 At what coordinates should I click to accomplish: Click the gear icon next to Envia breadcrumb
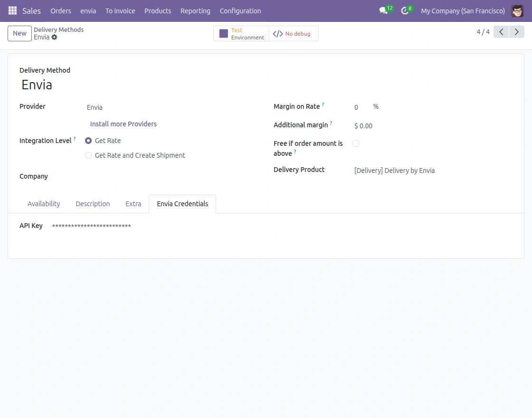coord(54,37)
